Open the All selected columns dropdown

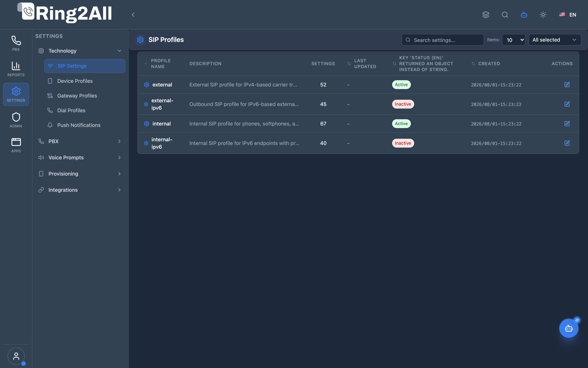click(555, 40)
